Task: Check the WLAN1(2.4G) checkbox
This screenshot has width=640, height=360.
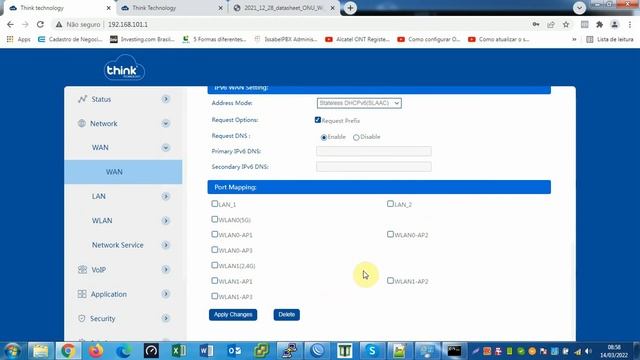Action: click(215, 265)
